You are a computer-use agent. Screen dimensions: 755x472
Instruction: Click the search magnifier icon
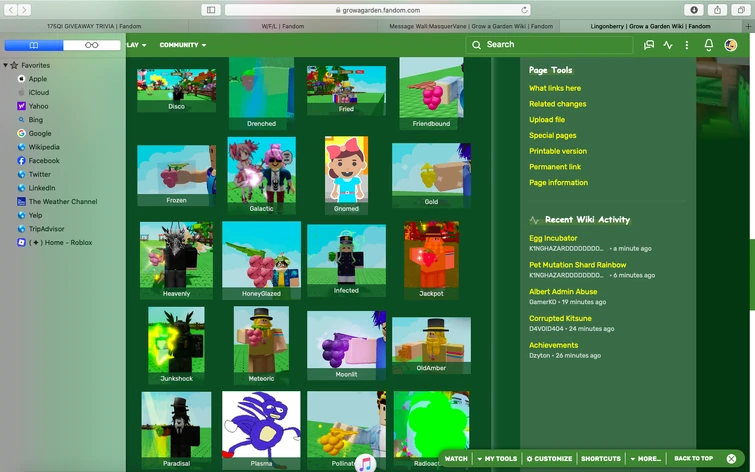point(476,45)
